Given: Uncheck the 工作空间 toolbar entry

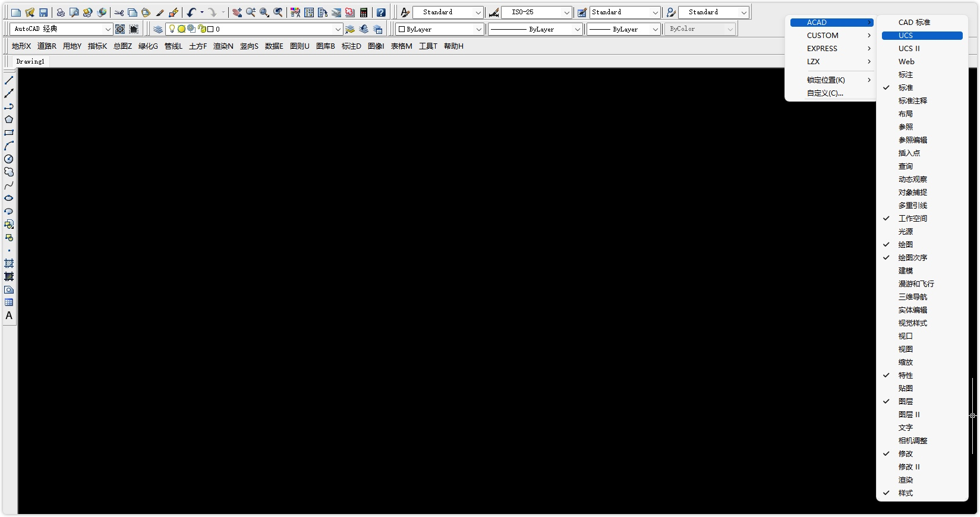Looking at the screenshot, I should [x=922, y=219].
